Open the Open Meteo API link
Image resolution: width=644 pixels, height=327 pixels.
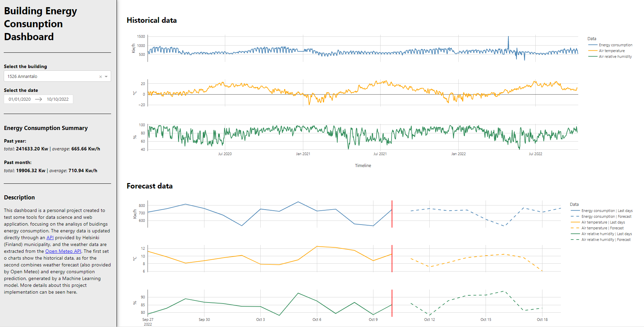point(63,251)
